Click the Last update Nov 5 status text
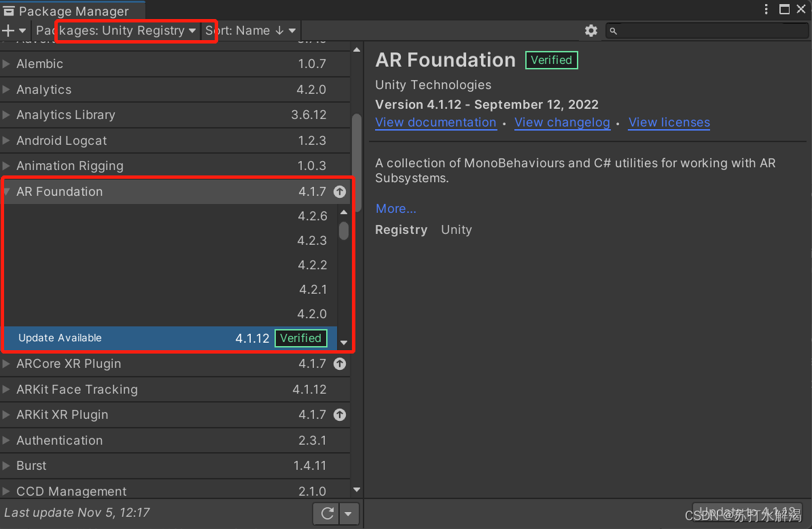This screenshot has height=529, width=812. tap(77, 513)
